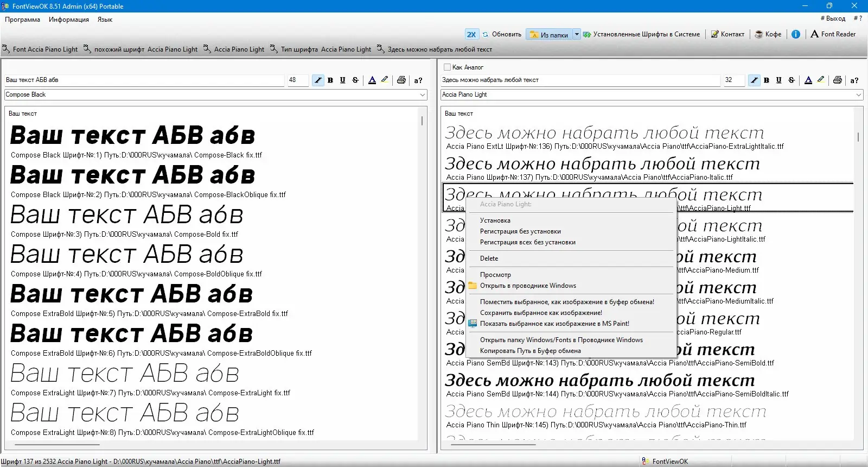Click the a? button in right pane

854,80
